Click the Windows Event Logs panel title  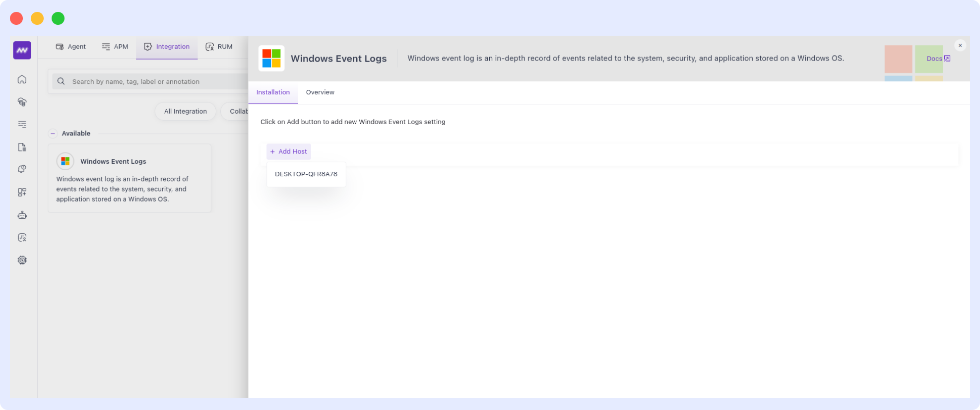tap(338, 59)
